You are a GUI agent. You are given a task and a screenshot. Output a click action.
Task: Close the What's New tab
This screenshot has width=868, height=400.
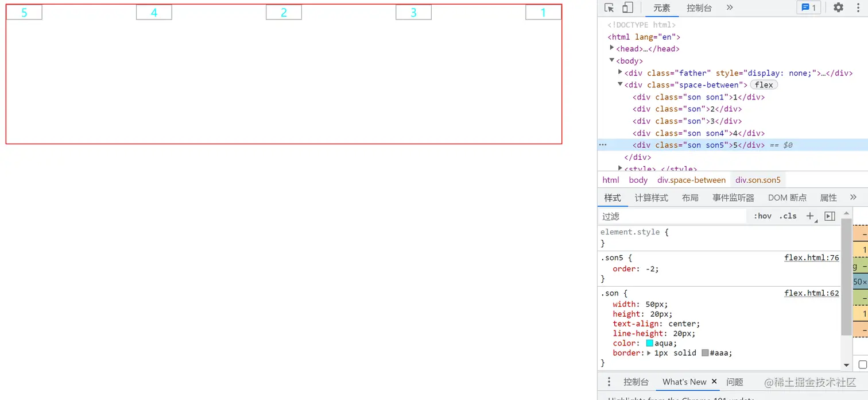click(714, 382)
